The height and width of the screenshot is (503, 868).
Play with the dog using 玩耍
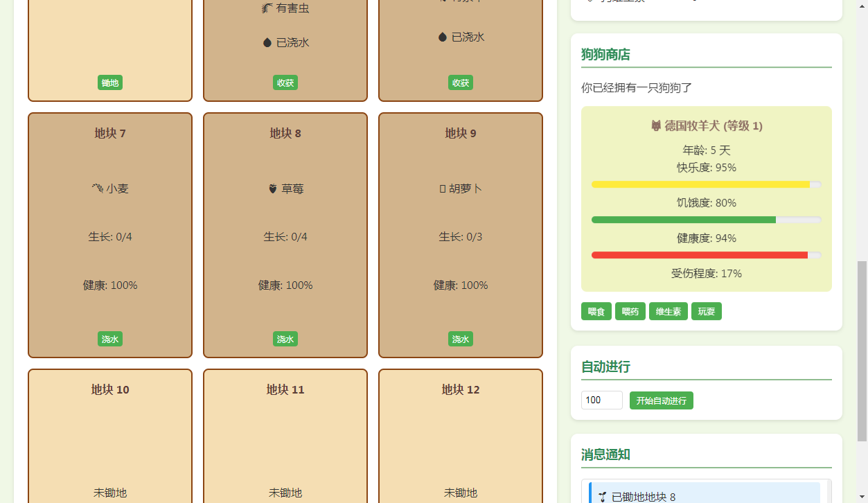(x=707, y=312)
